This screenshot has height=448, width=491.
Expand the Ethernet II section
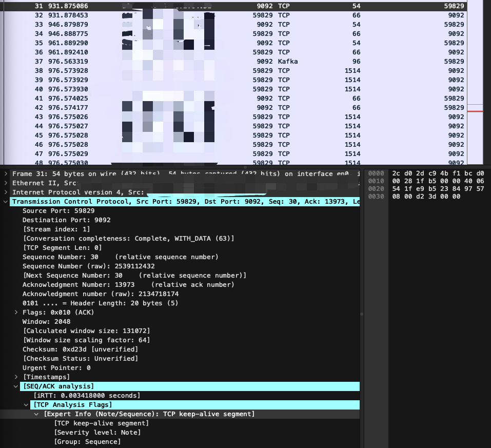point(5,183)
